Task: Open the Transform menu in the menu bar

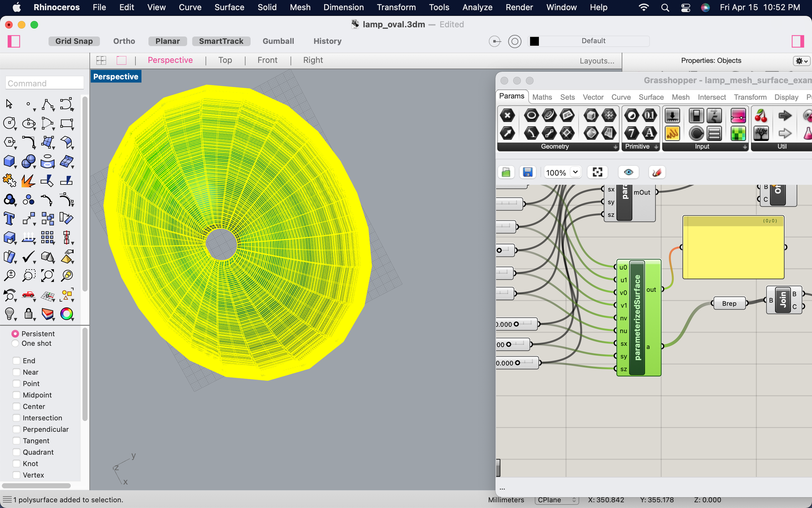Action: 396,7
